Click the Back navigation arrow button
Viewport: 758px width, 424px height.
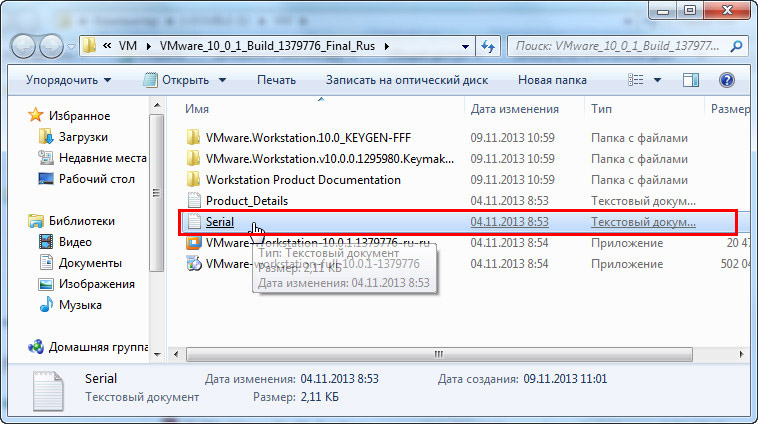[23, 46]
